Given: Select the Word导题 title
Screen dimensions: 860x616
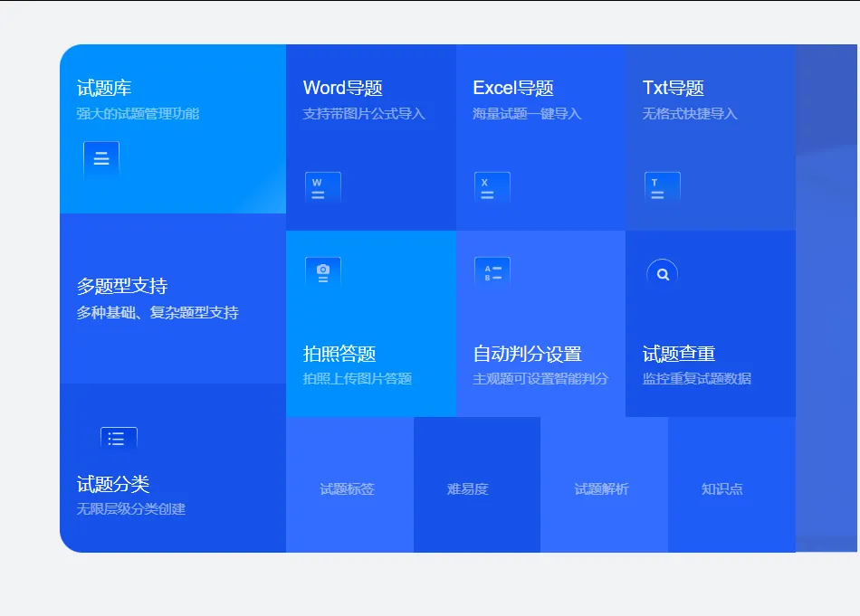Looking at the screenshot, I should (x=342, y=88).
